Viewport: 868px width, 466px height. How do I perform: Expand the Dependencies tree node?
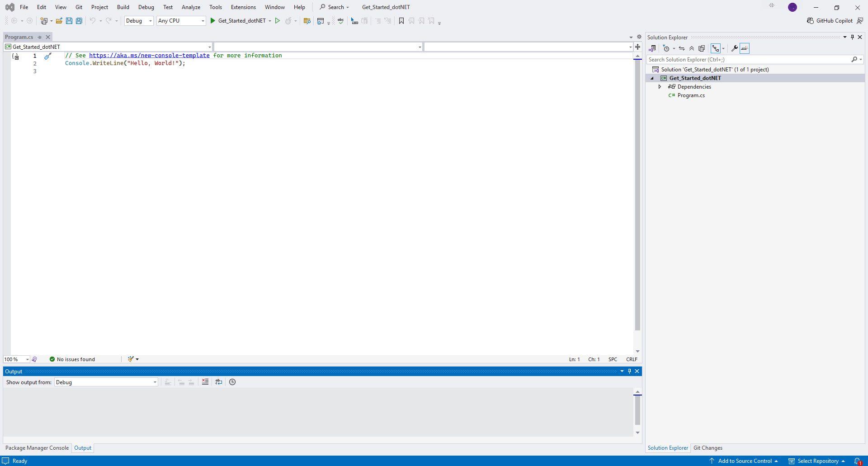(x=660, y=87)
